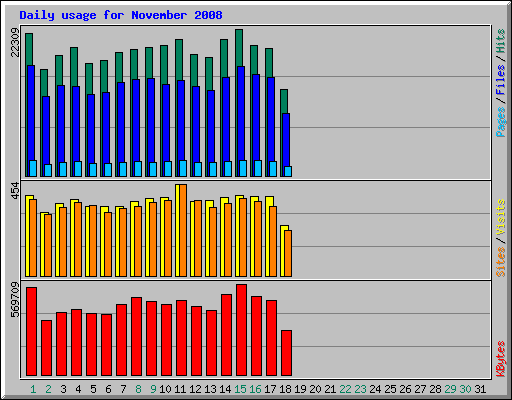Image resolution: width=512 pixels, height=400 pixels.
Task: Click day 31 on the date axis
Action: coord(480,389)
